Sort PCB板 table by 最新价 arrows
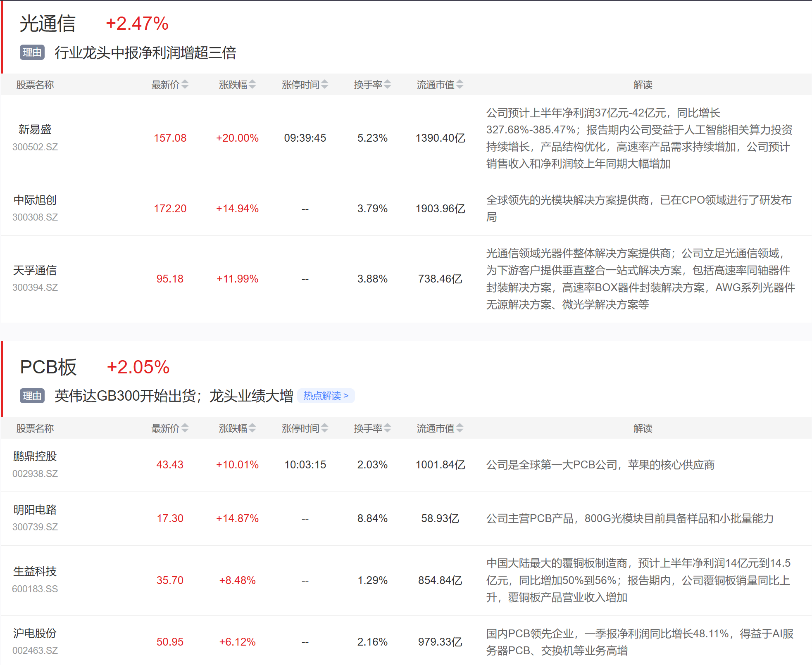The height and width of the screenshot is (665, 812). [185, 428]
